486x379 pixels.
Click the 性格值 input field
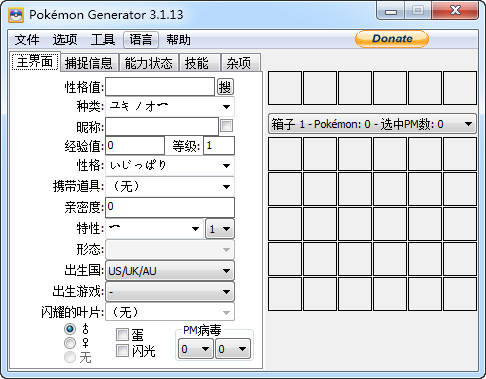click(x=160, y=87)
